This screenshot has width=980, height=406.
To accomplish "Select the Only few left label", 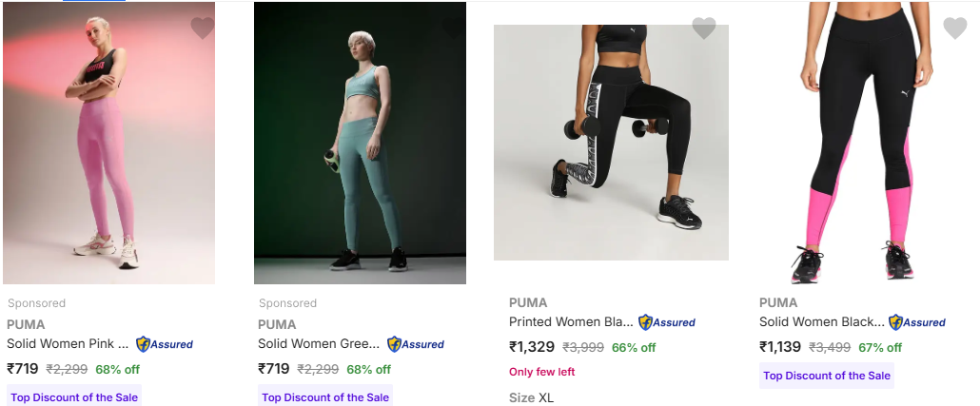I will [x=542, y=372].
